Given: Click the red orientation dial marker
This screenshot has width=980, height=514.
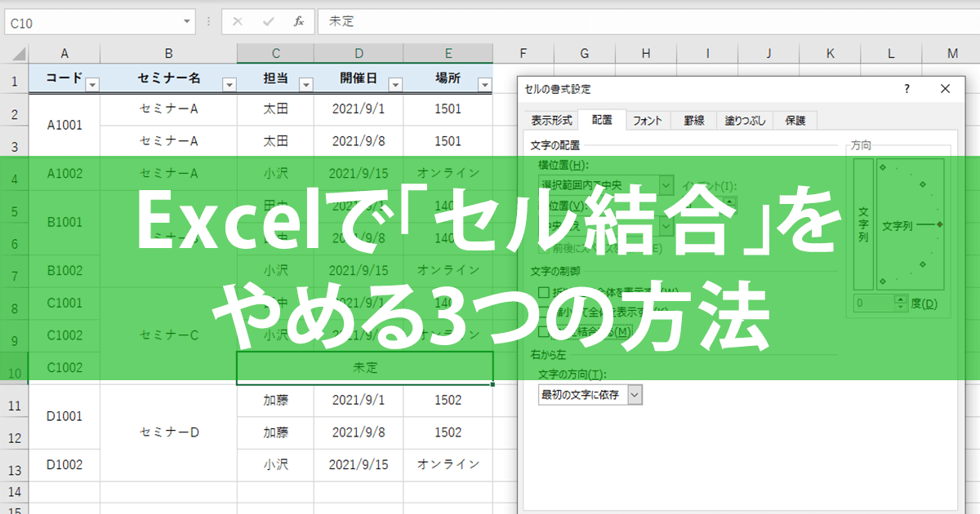Looking at the screenshot, I should point(940,224).
